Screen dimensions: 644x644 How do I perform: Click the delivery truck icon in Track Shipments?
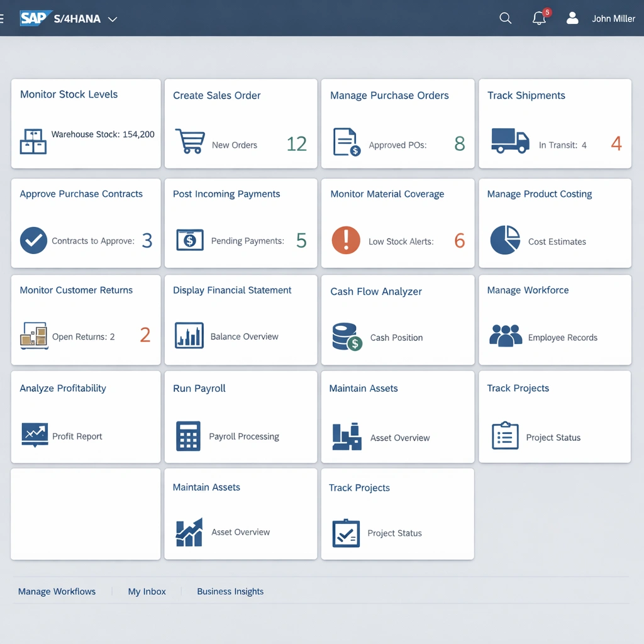509,142
